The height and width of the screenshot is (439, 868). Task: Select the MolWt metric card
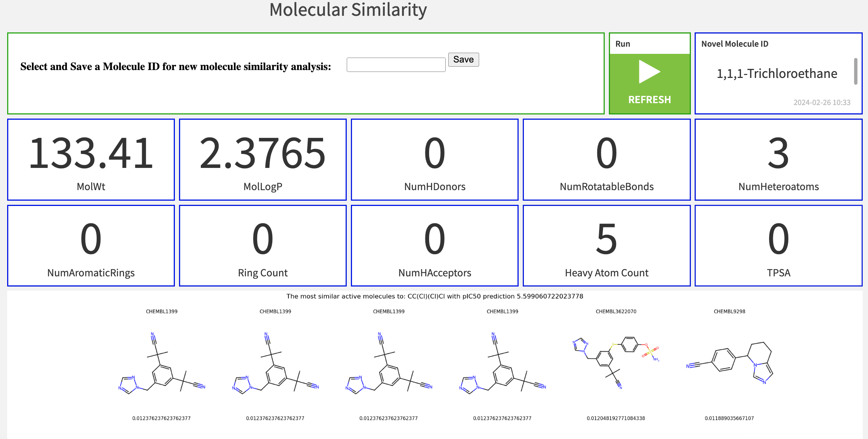click(x=91, y=160)
